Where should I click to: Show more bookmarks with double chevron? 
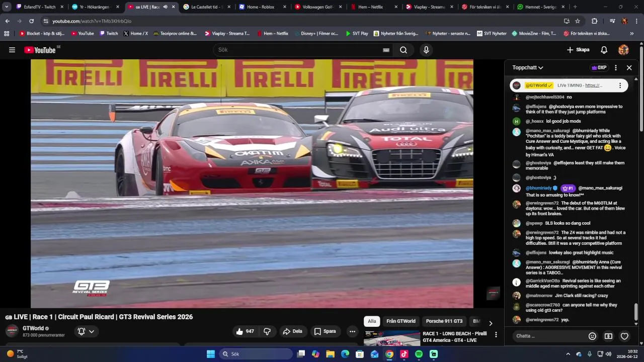[x=632, y=34]
